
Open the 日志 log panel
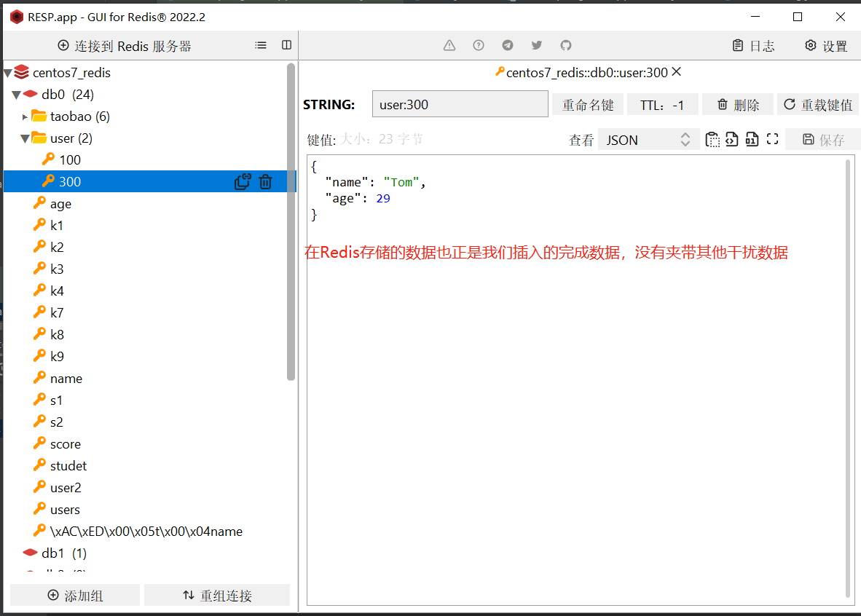pos(753,46)
